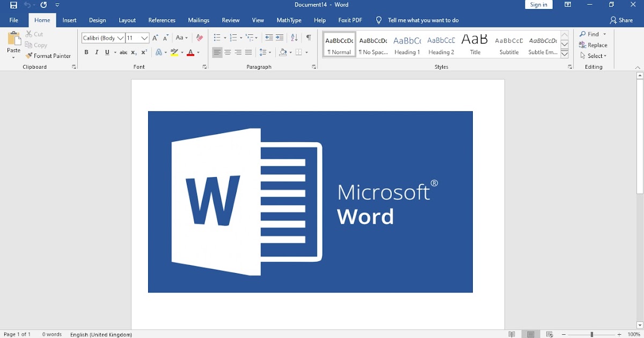Apply the Heading 2 style

click(441, 45)
